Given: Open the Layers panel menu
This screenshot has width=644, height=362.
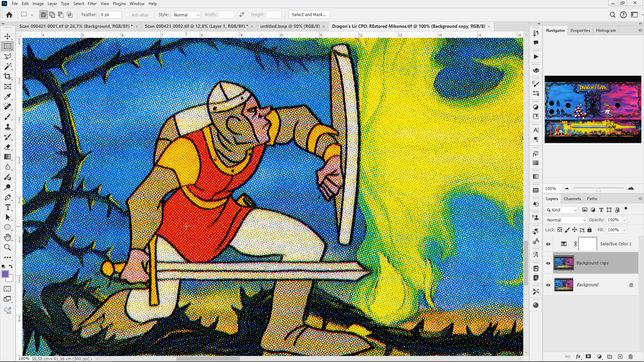Looking at the screenshot, I should pyautogui.click(x=640, y=199).
